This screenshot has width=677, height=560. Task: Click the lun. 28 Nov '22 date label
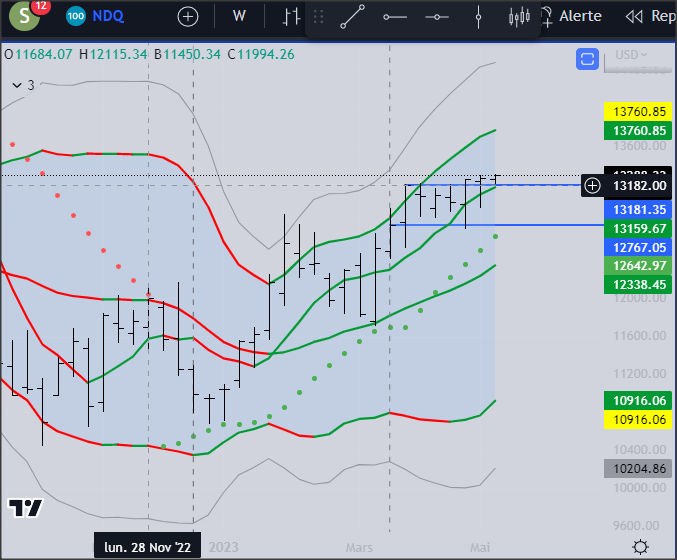[147, 547]
